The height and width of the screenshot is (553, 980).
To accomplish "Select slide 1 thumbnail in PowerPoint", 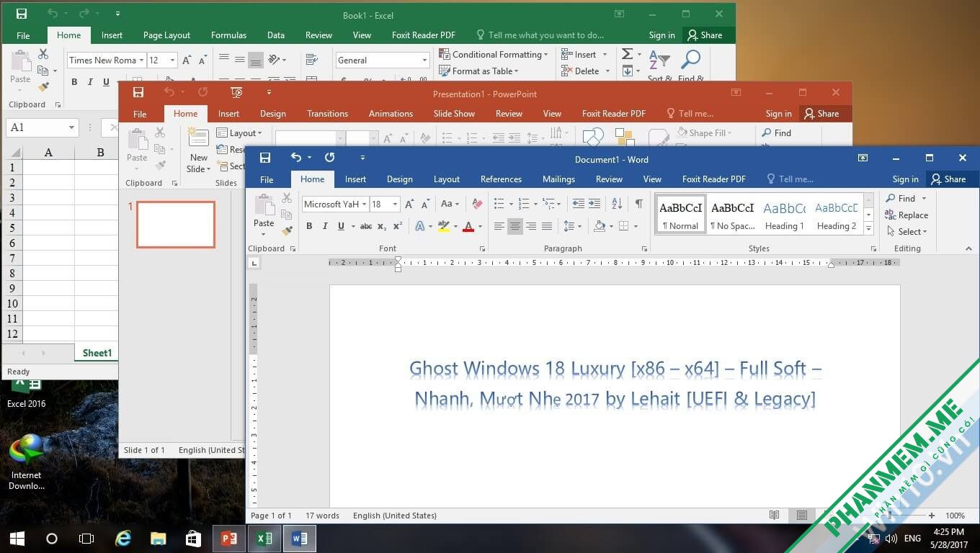I will point(176,225).
